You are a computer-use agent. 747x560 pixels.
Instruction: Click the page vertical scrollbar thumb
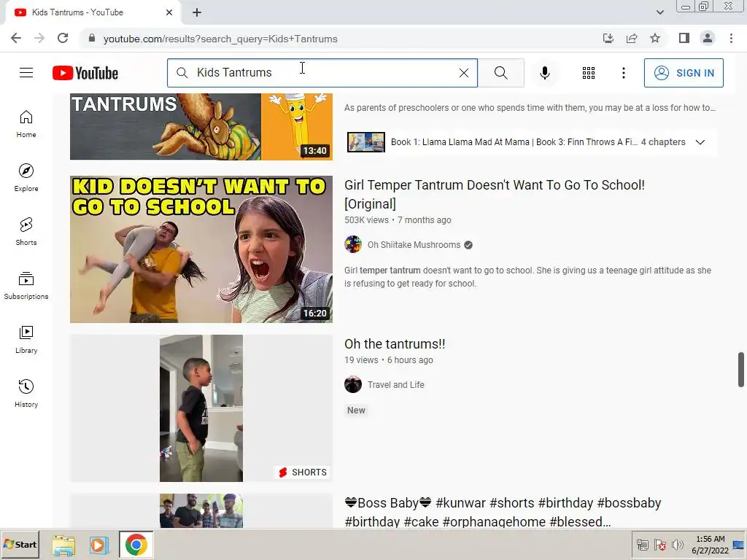[x=741, y=370]
